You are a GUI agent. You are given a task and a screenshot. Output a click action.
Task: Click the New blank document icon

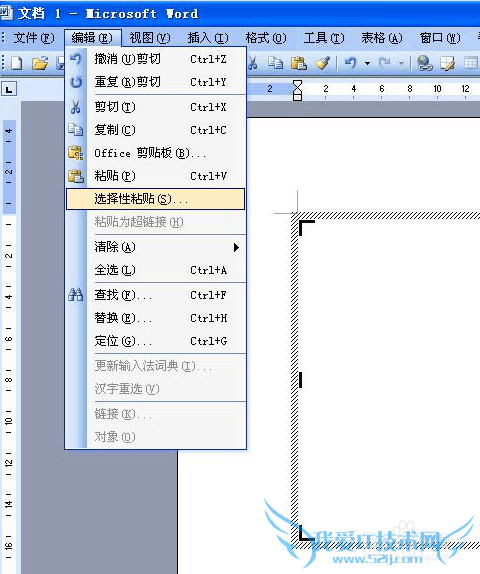click(17, 63)
